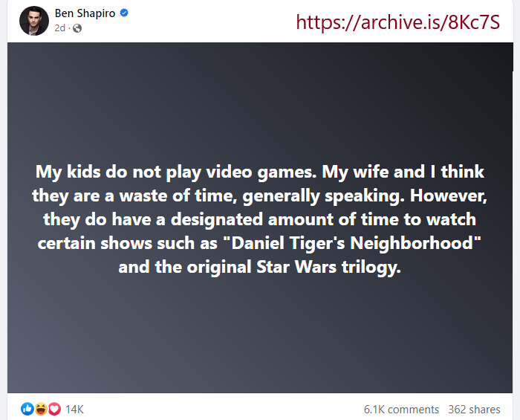
Task: Open the archive.is/8Kc7S URL
Action: click(397, 22)
